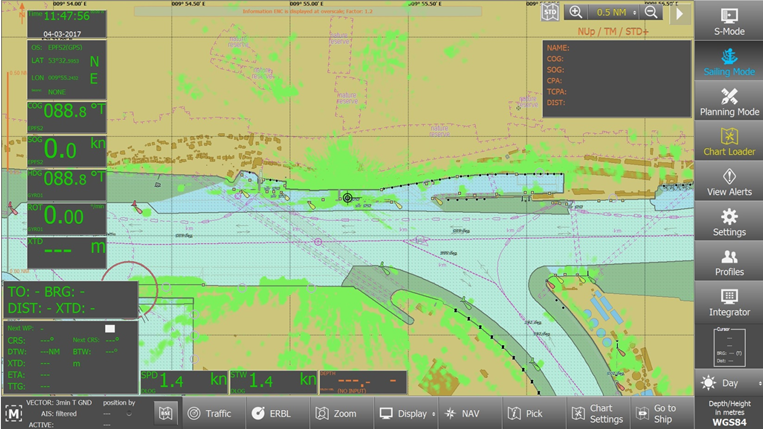Switch to Planning Mode

pos(728,101)
